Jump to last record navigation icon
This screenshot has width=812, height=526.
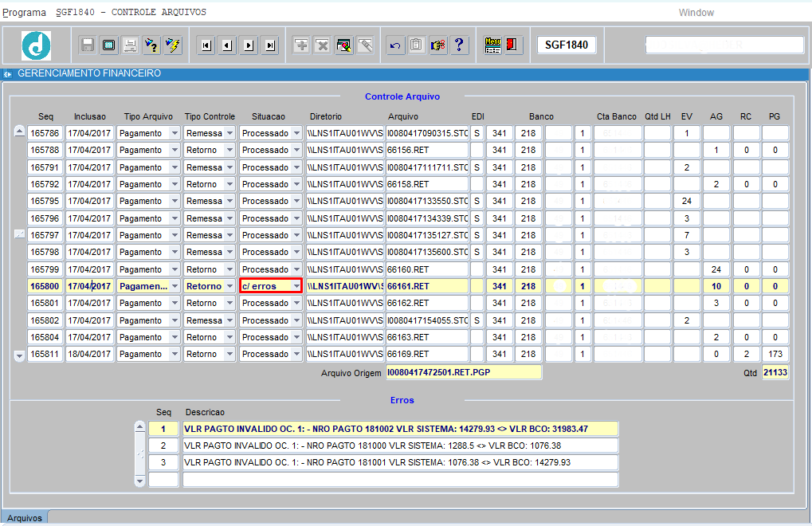(x=270, y=45)
